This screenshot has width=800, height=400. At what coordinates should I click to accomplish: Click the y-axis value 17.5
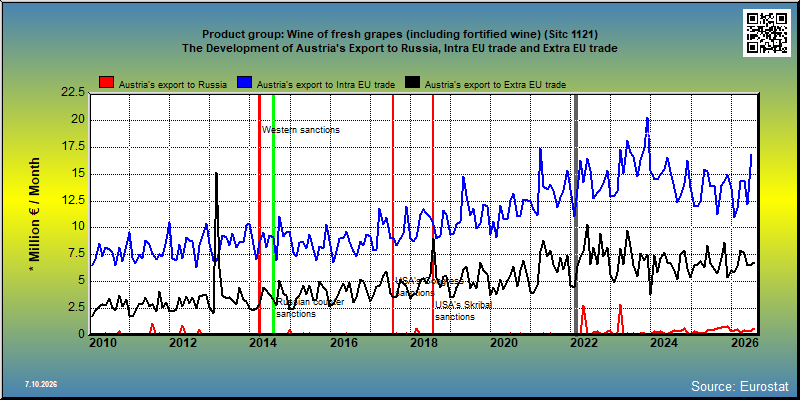pos(74,147)
